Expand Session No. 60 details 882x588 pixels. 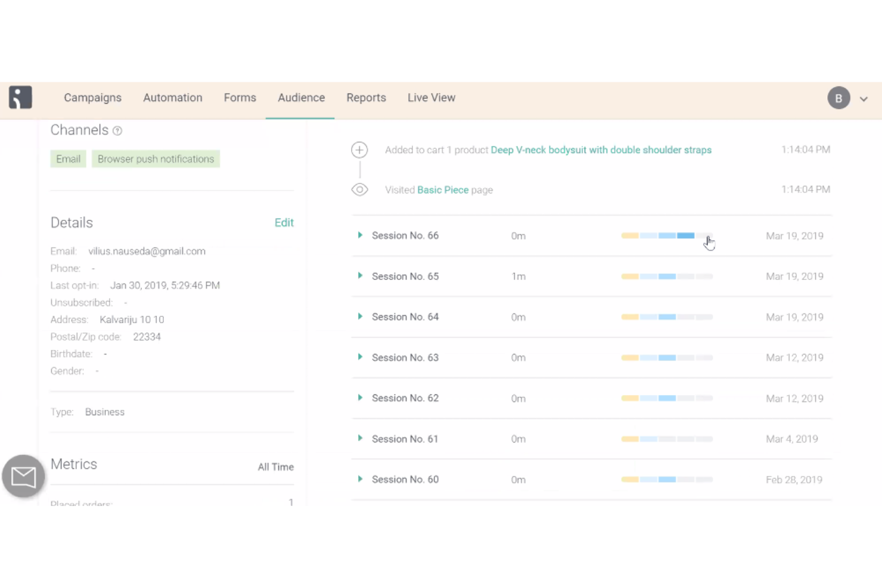(360, 479)
